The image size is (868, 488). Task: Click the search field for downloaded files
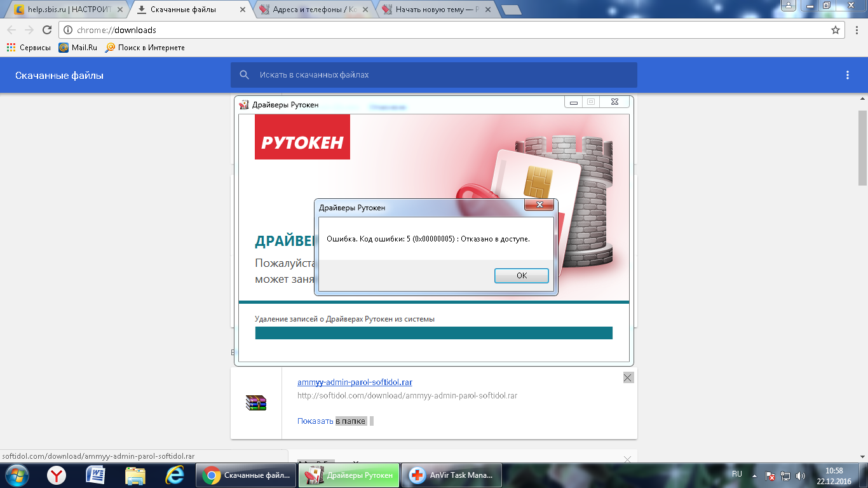445,75
